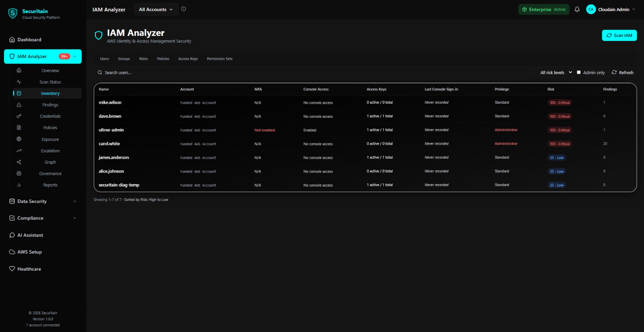Open the carol.white user row

365,143
